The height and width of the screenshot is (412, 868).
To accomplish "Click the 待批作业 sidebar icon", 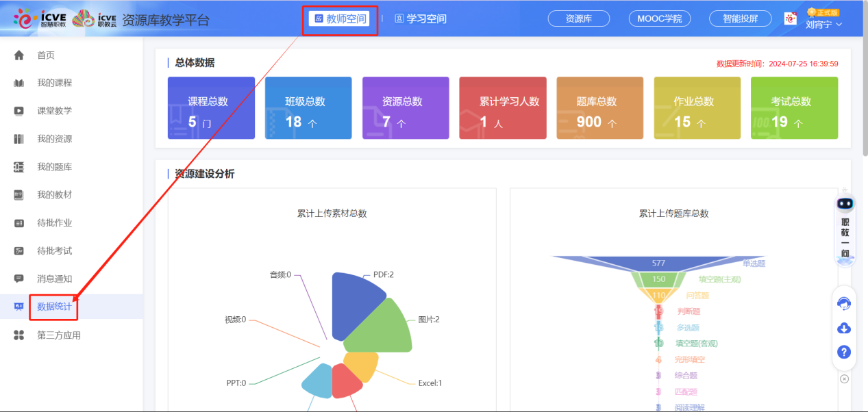I will click(x=19, y=223).
